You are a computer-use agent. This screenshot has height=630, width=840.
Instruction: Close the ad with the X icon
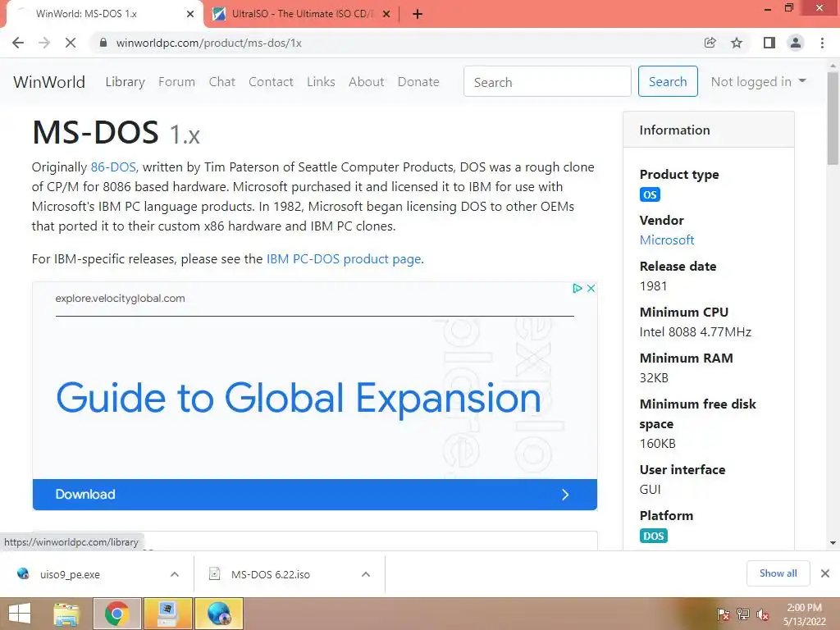point(591,288)
